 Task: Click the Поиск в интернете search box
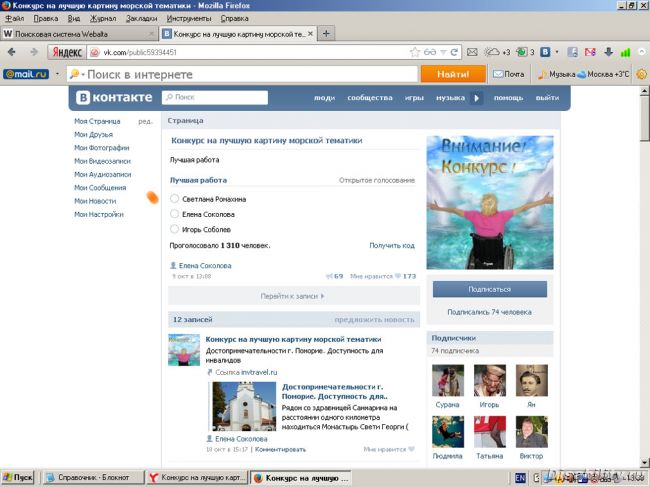click(x=243, y=74)
